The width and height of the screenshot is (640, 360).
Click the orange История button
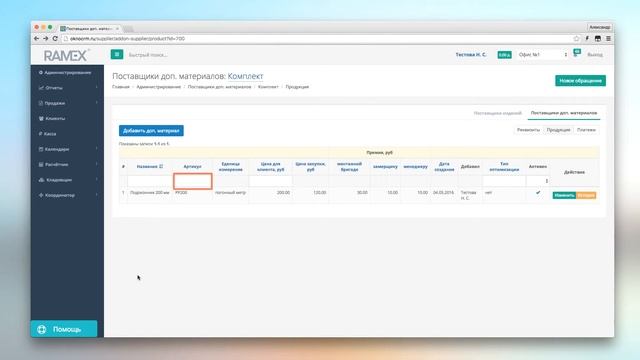pyautogui.click(x=586, y=195)
